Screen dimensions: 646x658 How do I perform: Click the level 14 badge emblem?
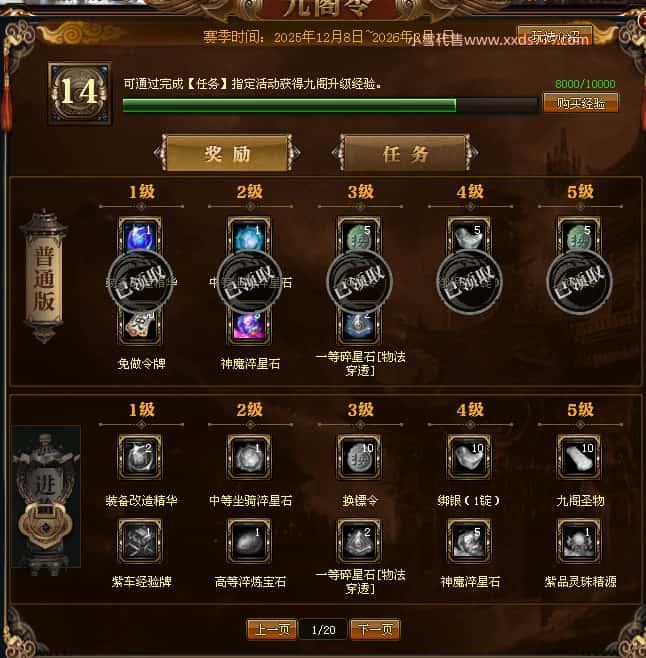click(x=80, y=93)
